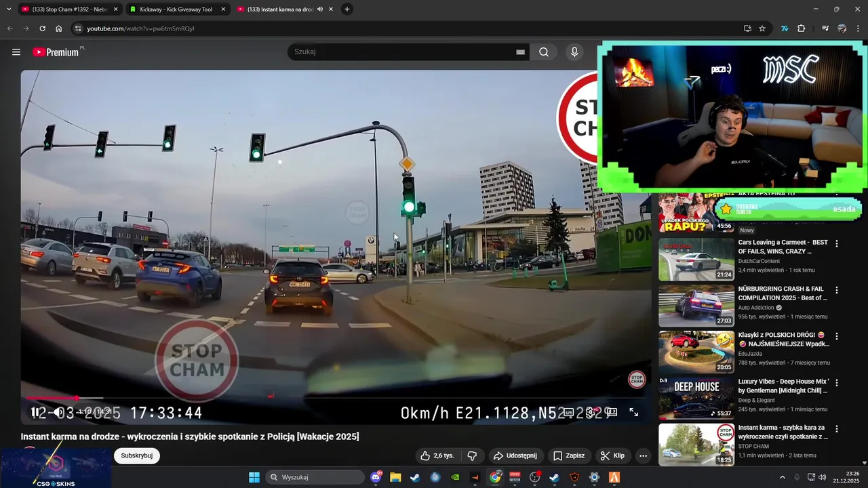Click the search magnifier button
This screenshot has height=488, width=868.
tap(544, 52)
